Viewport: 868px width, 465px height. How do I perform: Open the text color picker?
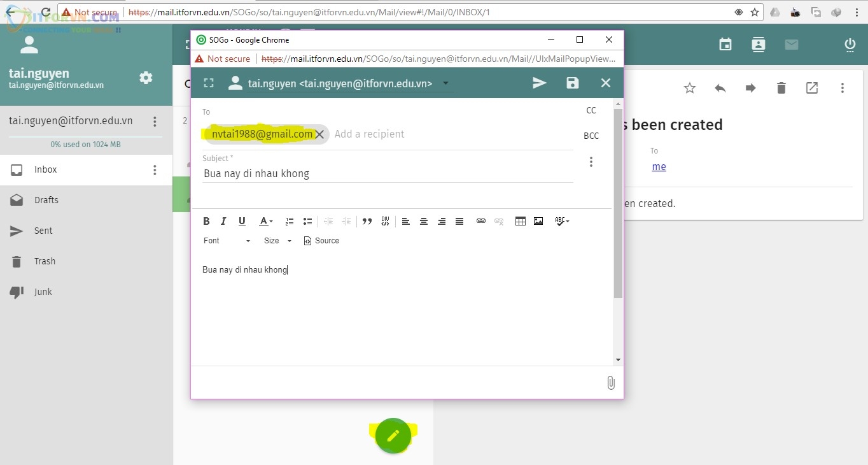(x=265, y=221)
